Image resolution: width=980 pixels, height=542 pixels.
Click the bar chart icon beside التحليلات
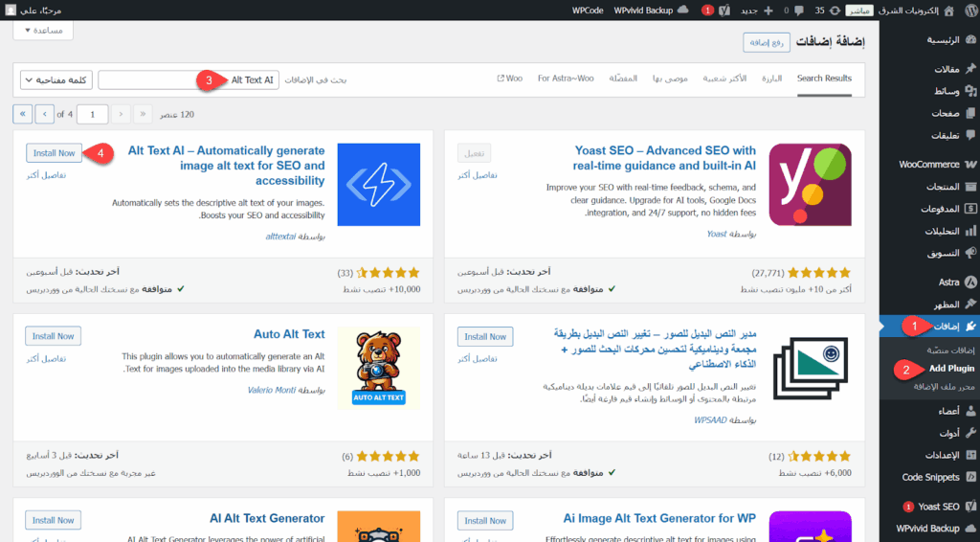tap(970, 232)
